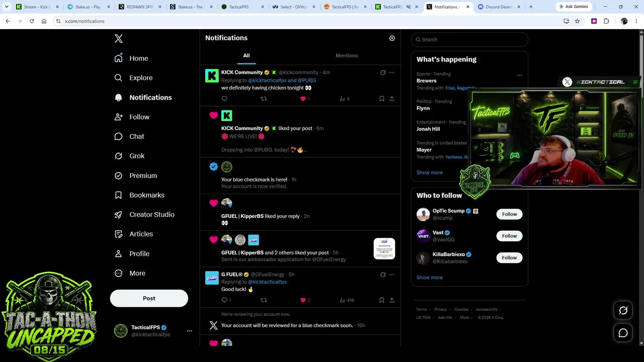Expand the footer More menu

pyautogui.click(x=466, y=317)
